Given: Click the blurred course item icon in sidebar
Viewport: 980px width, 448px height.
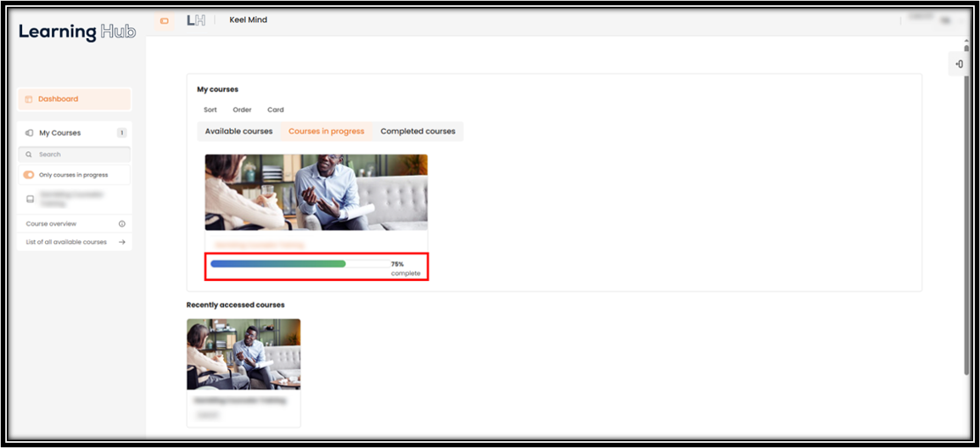Looking at the screenshot, I should tap(30, 199).
